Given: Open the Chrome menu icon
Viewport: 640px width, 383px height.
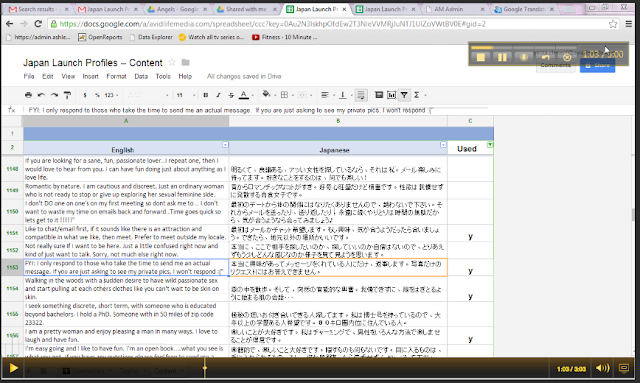Looking at the screenshot, I should (629, 24).
